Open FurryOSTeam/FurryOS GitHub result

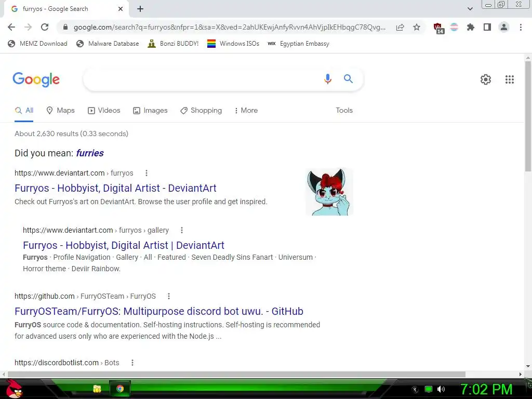[x=159, y=311]
